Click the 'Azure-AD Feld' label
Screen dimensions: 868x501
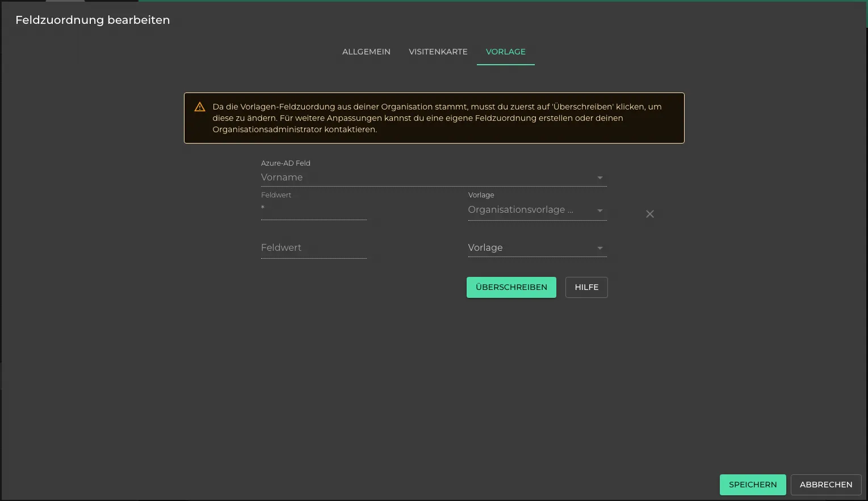[286, 163]
